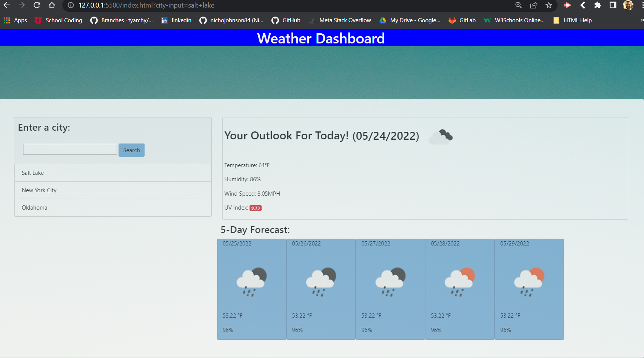This screenshot has height=358, width=644.
Task: Click the rain cloud icon on the 05/25/2022 forecast
Action: point(251,281)
